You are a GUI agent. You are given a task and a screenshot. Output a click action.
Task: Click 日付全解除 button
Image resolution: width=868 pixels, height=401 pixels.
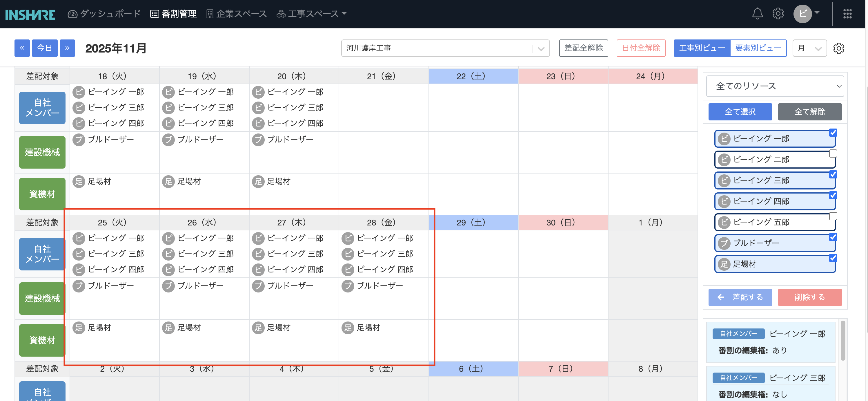click(641, 48)
